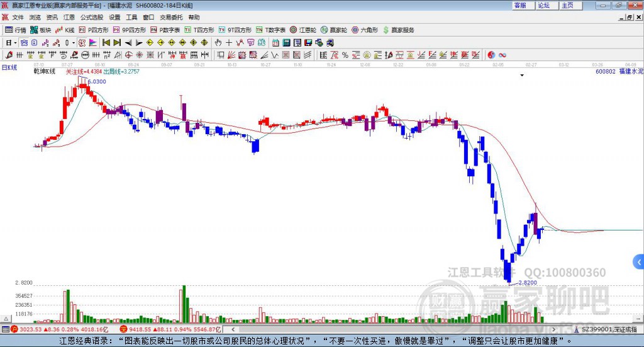Jump to last bar icon
Viewport: 644px width, 347px height.
tap(117, 43)
